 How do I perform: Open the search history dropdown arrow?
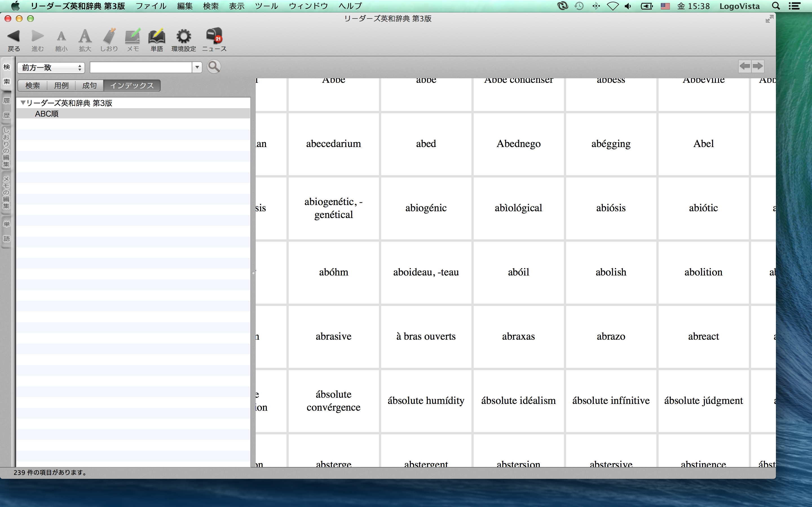coord(197,67)
